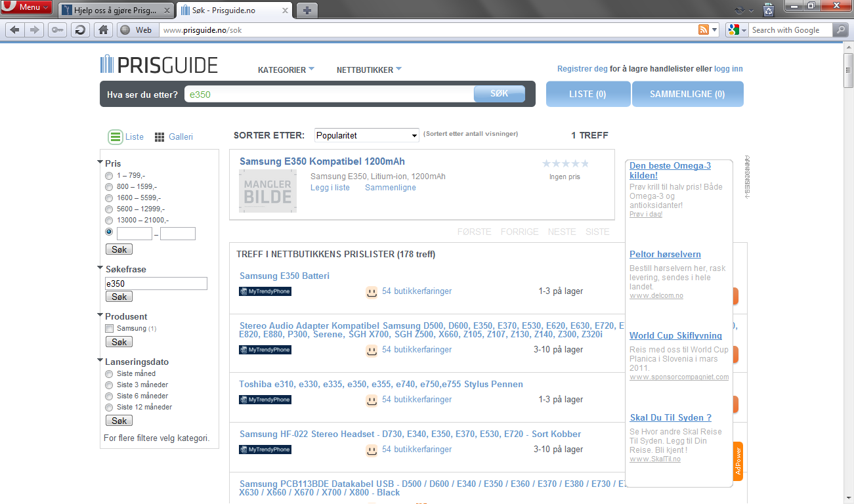The width and height of the screenshot is (854, 504).
Task: Collapse the Produsent section
Action: pos(100,316)
